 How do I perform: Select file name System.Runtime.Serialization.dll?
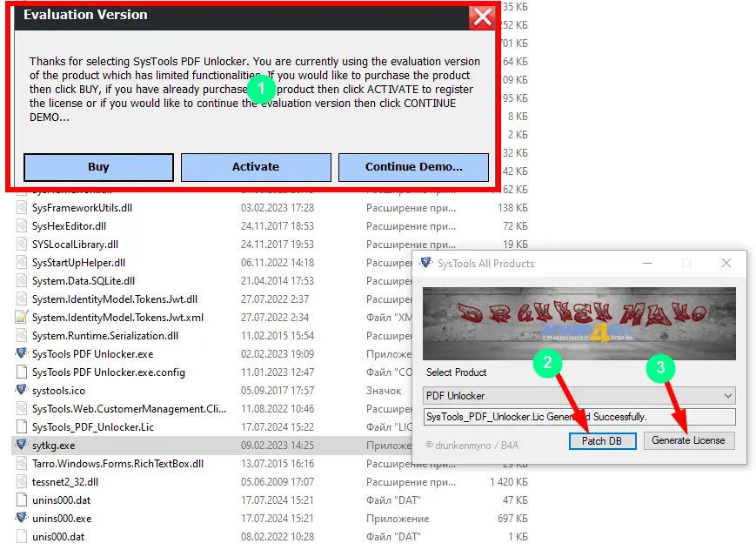click(105, 336)
